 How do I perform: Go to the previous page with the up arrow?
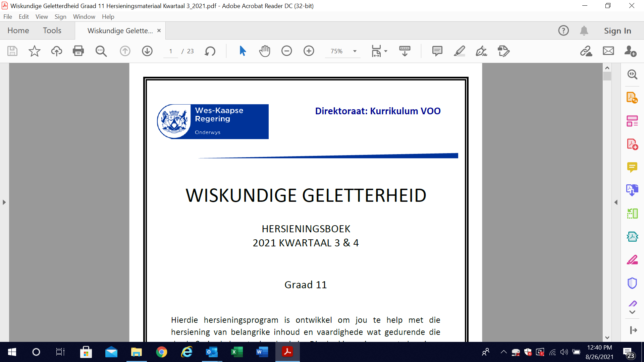(125, 51)
